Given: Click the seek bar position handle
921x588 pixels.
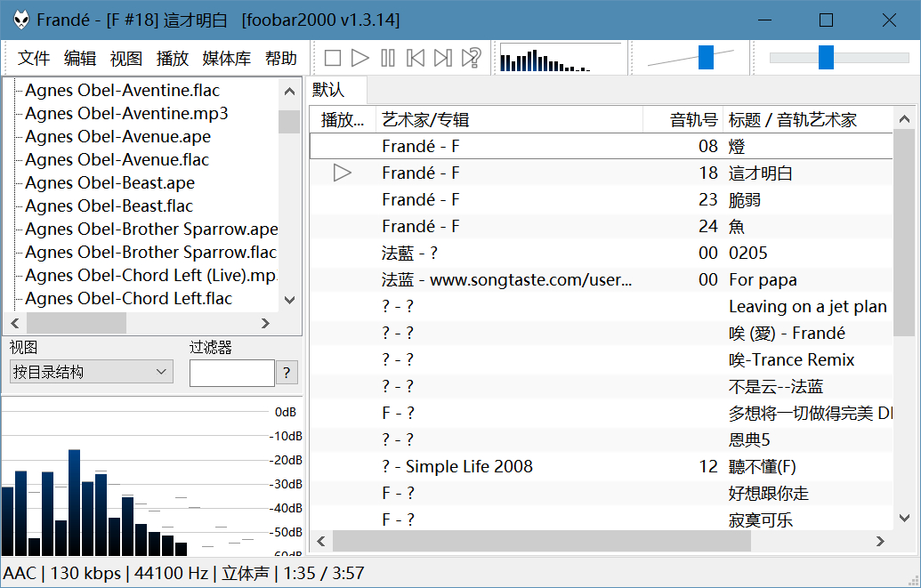Looking at the screenshot, I should coord(826,58).
